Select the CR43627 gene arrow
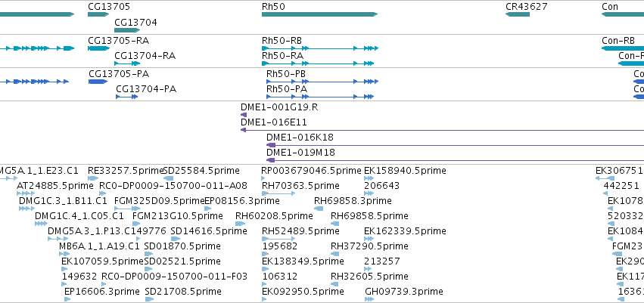The image size is (644, 303). (x=518, y=14)
